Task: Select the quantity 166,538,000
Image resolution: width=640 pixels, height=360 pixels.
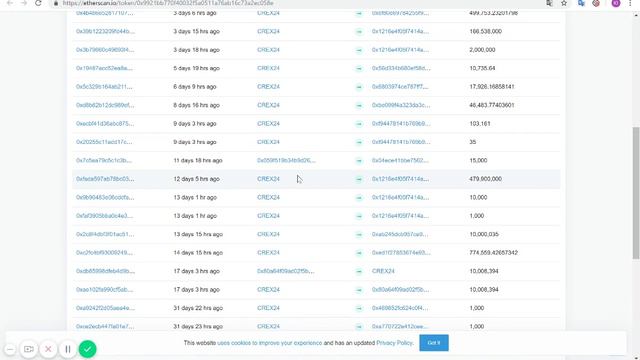Action: [x=485, y=31]
